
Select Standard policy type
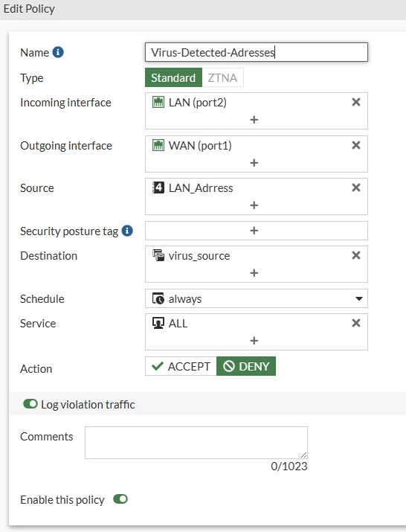pyautogui.click(x=173, y=77)
